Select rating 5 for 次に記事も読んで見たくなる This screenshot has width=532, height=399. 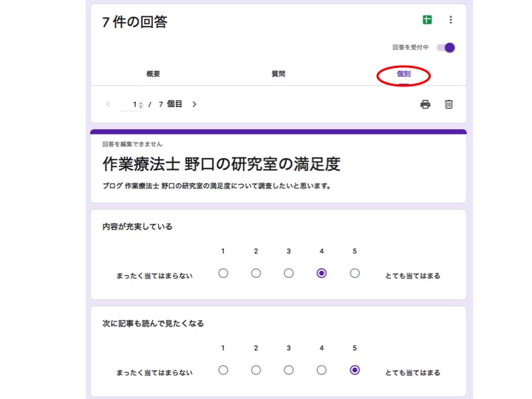pyautogui.click(x=355, y=370)
